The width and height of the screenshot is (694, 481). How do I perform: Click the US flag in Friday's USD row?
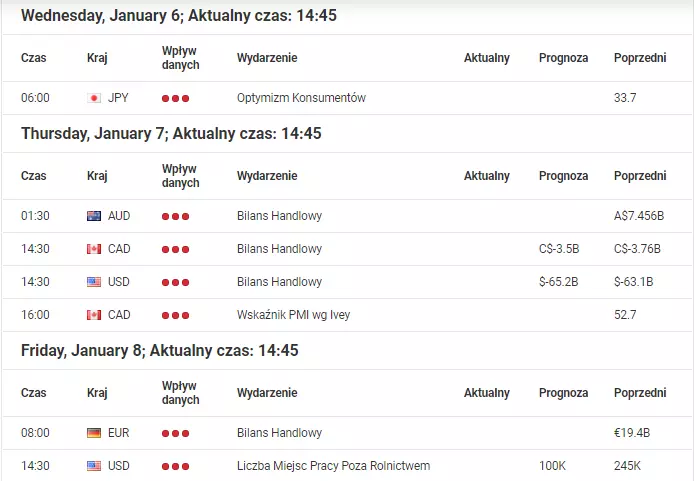(94, 466)
